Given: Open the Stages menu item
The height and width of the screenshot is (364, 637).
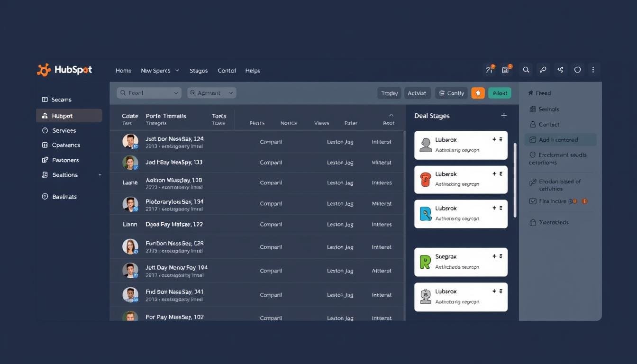Looking at the screenshot, I should (198, 71).
